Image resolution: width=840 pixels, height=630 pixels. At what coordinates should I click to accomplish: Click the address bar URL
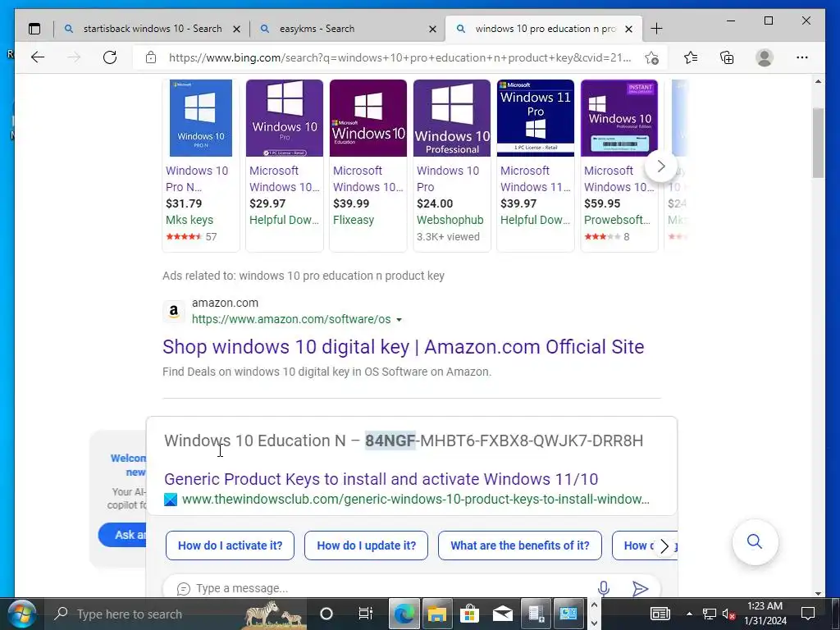pos(399,57)
